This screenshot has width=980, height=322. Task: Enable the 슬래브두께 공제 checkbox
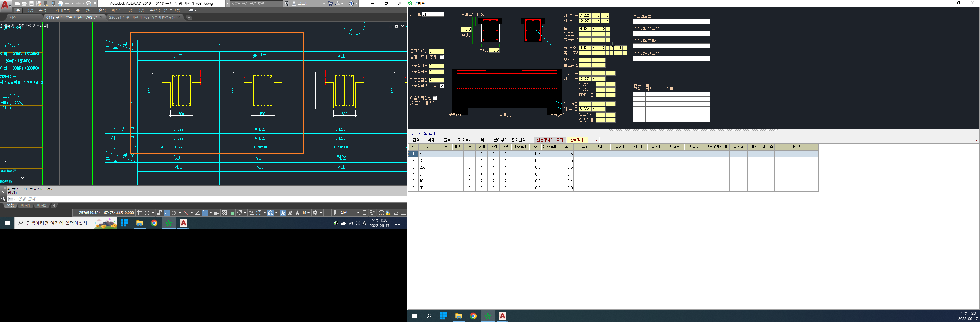pyautogui.click(x=442, y=58)
